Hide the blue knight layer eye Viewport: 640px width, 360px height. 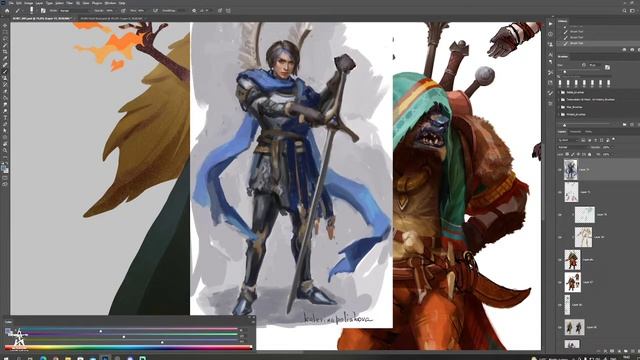click(x=560, y=169)
